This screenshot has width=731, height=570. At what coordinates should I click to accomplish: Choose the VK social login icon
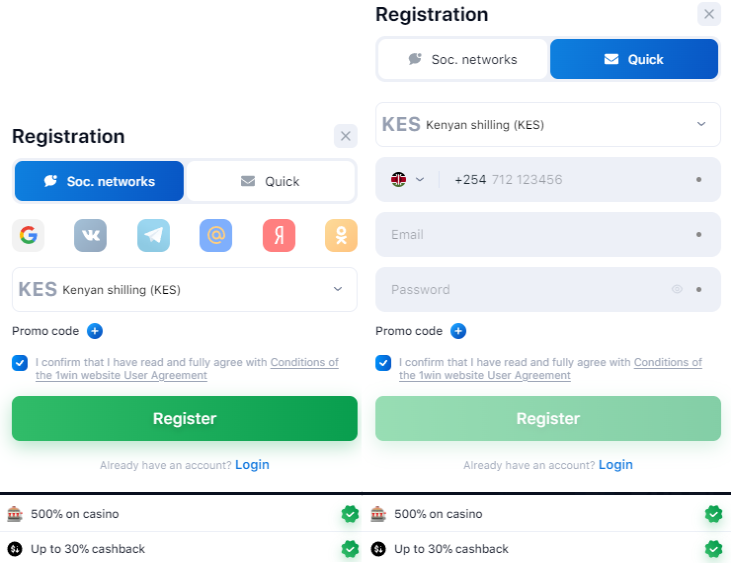pos(90,236)
